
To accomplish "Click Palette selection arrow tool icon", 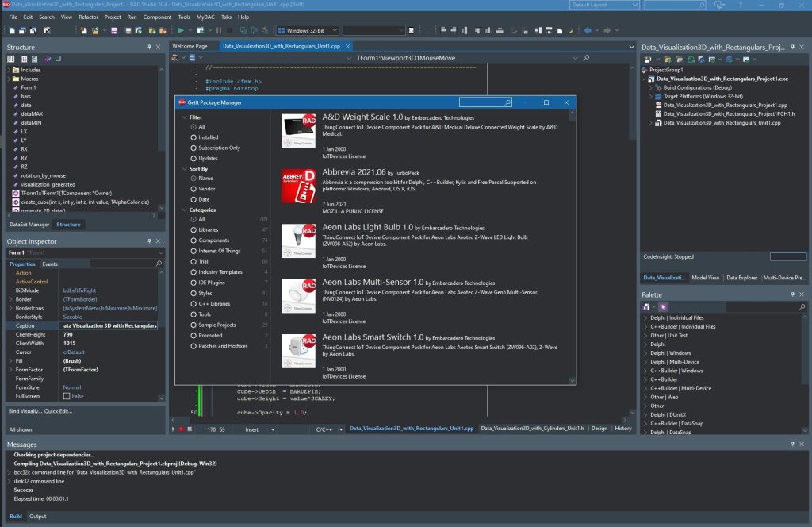I will [664, 307].
